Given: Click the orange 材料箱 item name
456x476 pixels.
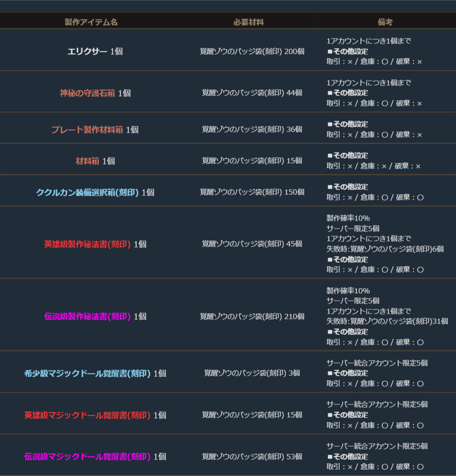Looking at the screenshot, I should tap(87, 161).
